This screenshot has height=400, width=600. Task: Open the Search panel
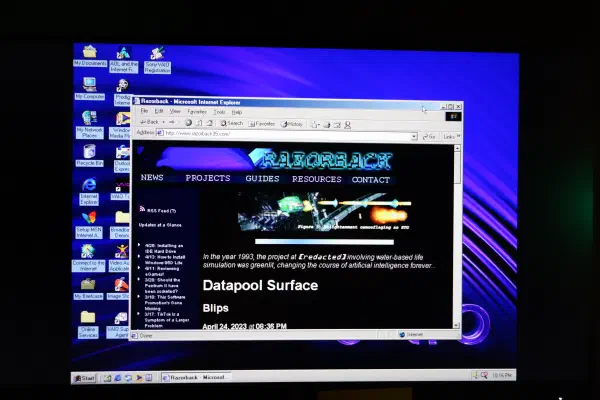point(232,123)
